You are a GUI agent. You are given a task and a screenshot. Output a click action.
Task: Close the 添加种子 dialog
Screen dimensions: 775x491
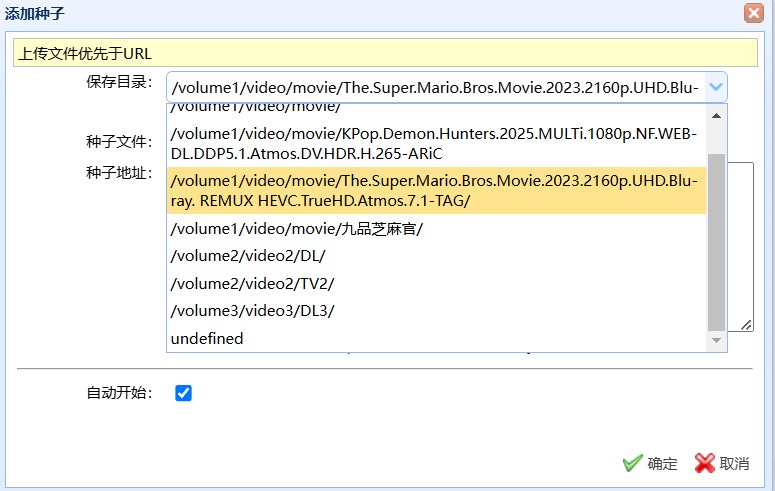tap(754, 12)
